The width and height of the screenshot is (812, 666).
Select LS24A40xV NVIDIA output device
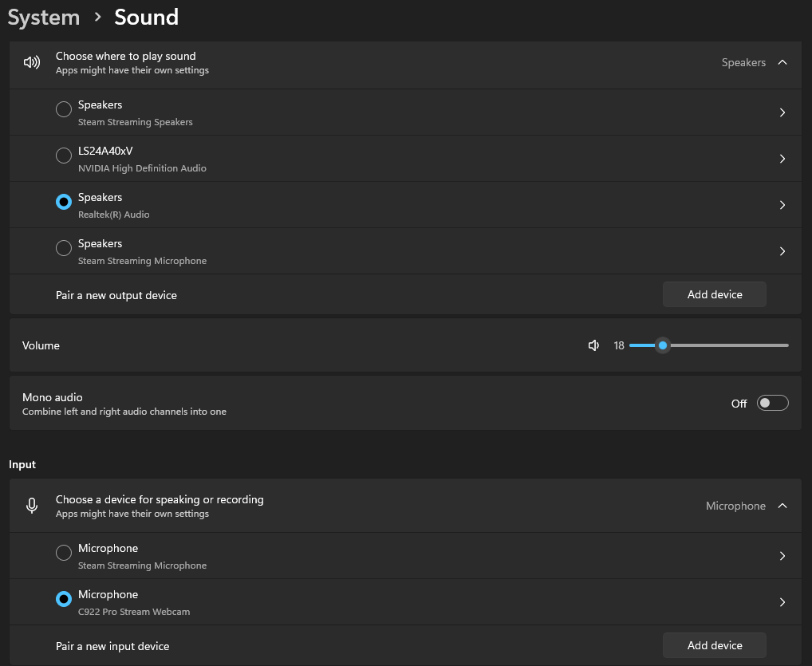64,156
